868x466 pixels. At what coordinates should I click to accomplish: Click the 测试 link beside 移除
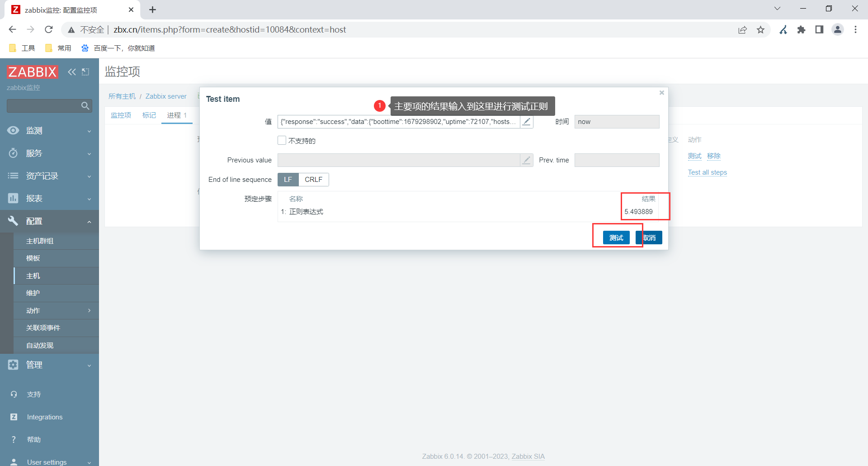pyautogui.click(x=695, y=156)
